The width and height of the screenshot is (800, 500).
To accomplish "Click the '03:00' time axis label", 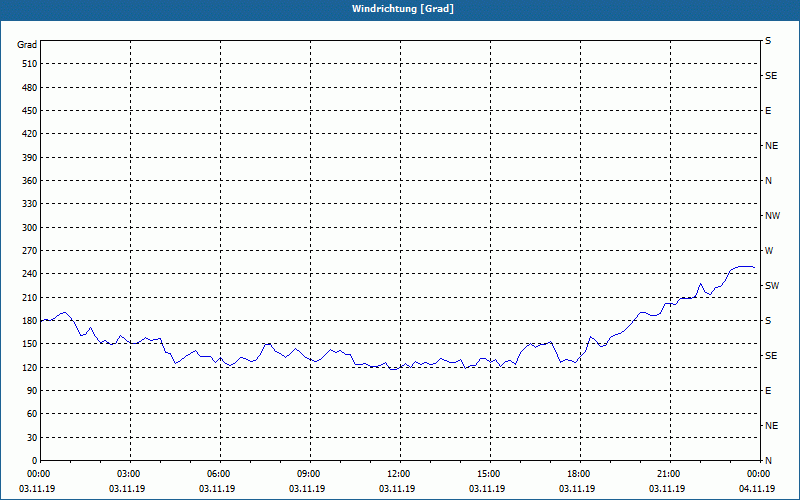I will [130, 474].
